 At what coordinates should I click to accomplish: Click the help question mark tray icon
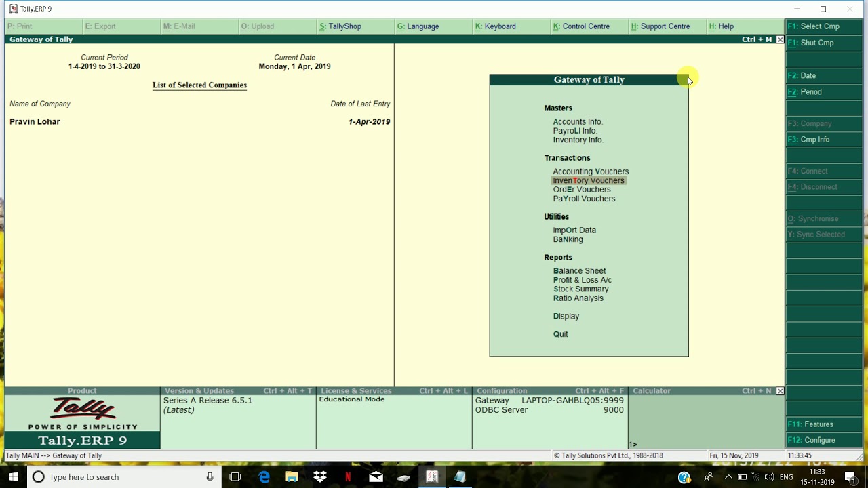684,477
